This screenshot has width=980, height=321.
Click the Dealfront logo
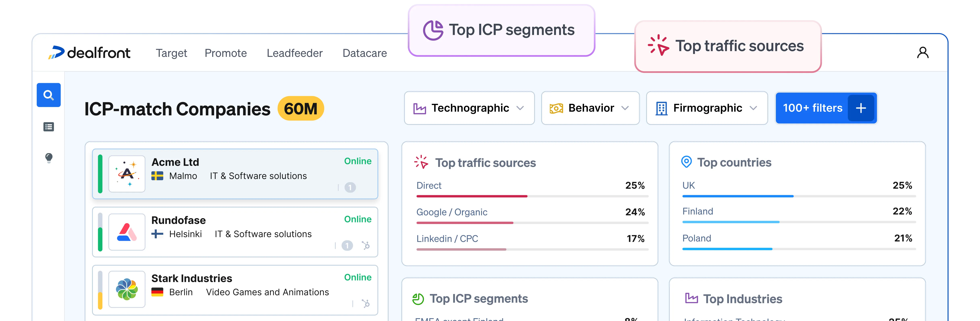[x=89, y=53]
